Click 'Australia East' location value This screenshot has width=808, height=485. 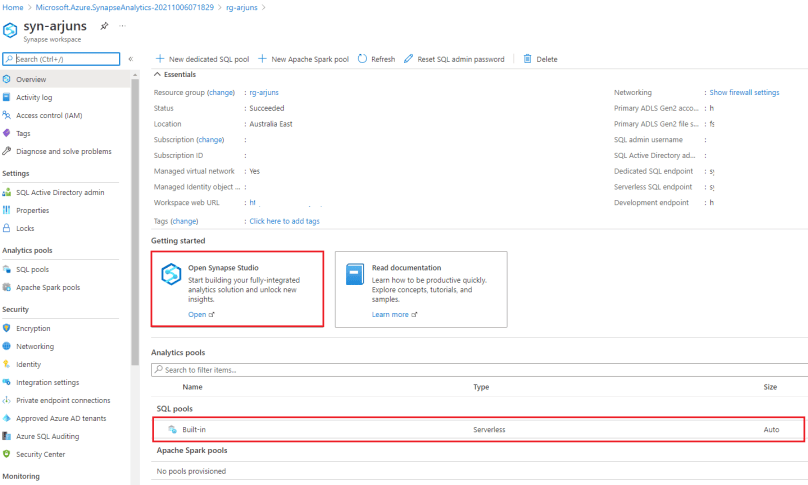tap(271, 124)
